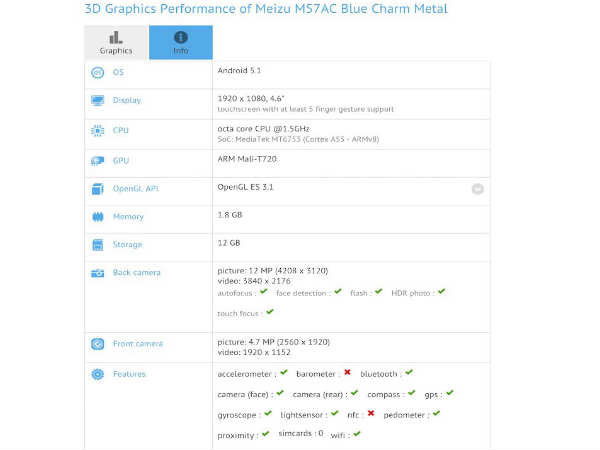Click the touch focus check mark
Image resolution: width=600 pixels, height=450 pixels.
270,312
